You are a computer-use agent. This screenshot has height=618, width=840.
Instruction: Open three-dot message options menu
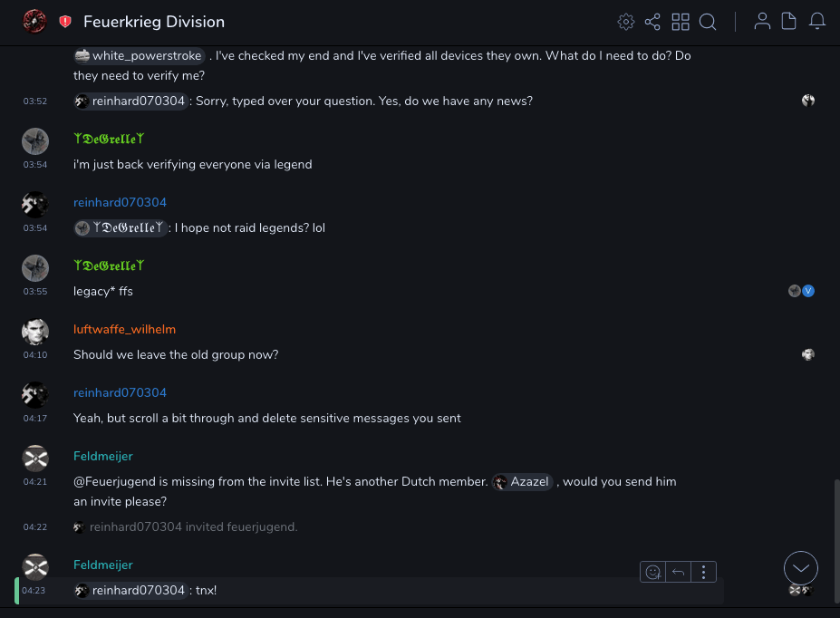[704, 572]
